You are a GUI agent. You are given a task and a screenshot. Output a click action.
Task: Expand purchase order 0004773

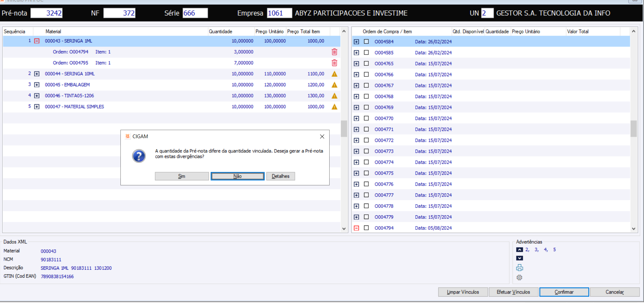(x=357, y=151)
